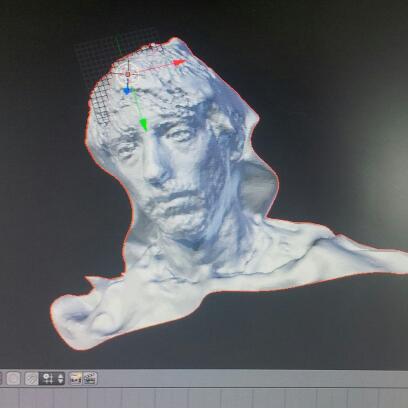
Task: Click the partially visible leftmost header button
Action: tap(1, 379)
